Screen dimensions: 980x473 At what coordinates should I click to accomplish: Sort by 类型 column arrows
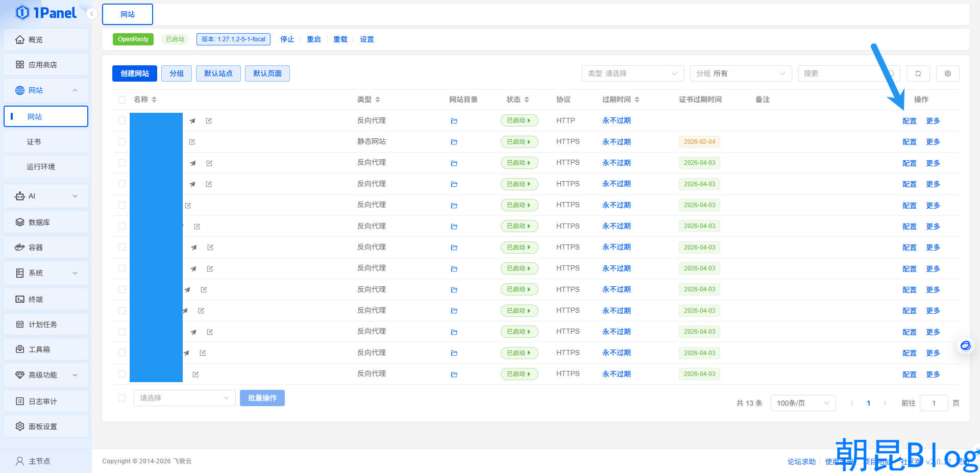[378, 99]
